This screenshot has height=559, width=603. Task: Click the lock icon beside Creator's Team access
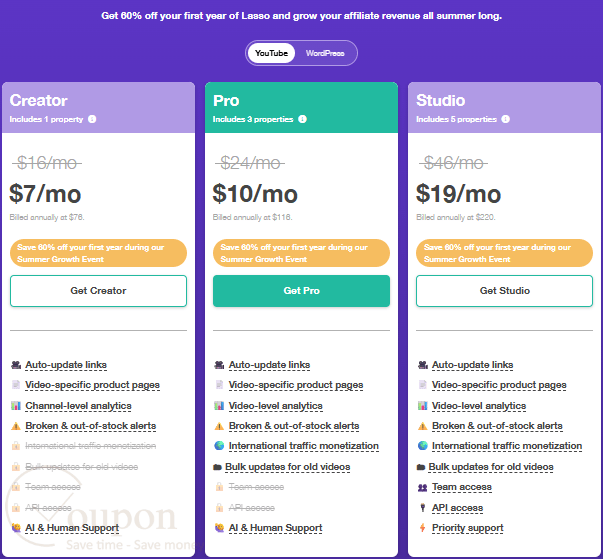click(16, 487)
